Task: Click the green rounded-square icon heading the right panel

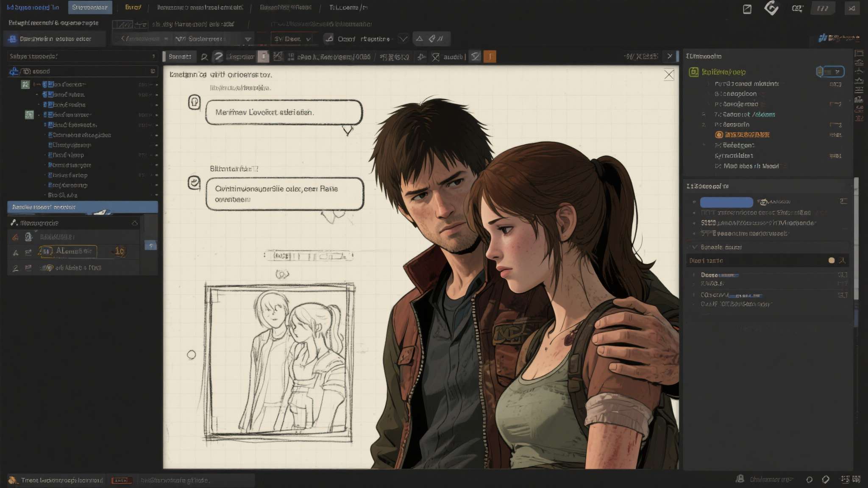Action: (693, 72)
